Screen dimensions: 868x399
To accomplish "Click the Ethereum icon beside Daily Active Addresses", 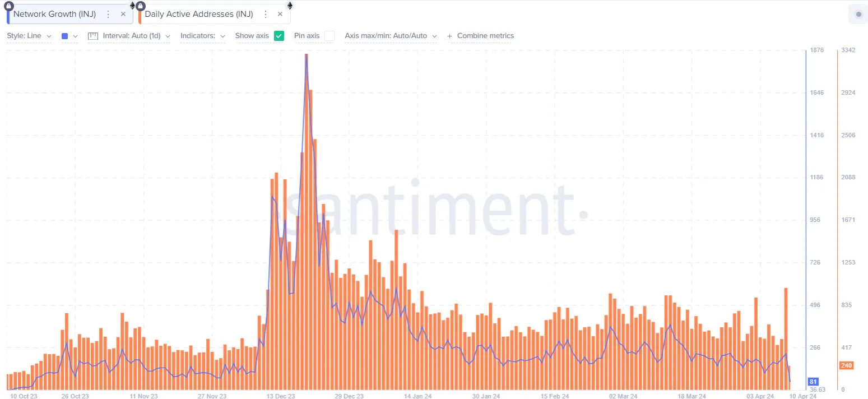I will (x=290, y=6).
